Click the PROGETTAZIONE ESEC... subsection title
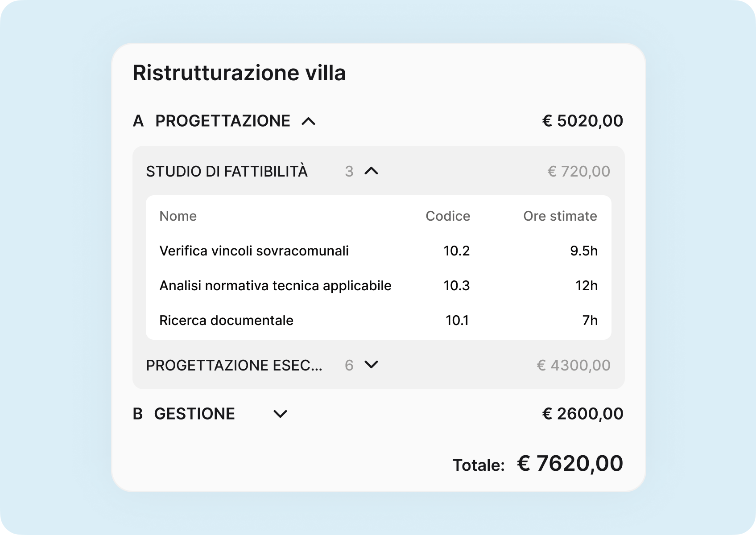The width and height of the screenshot is (756, 535). (x=234, y=366)
